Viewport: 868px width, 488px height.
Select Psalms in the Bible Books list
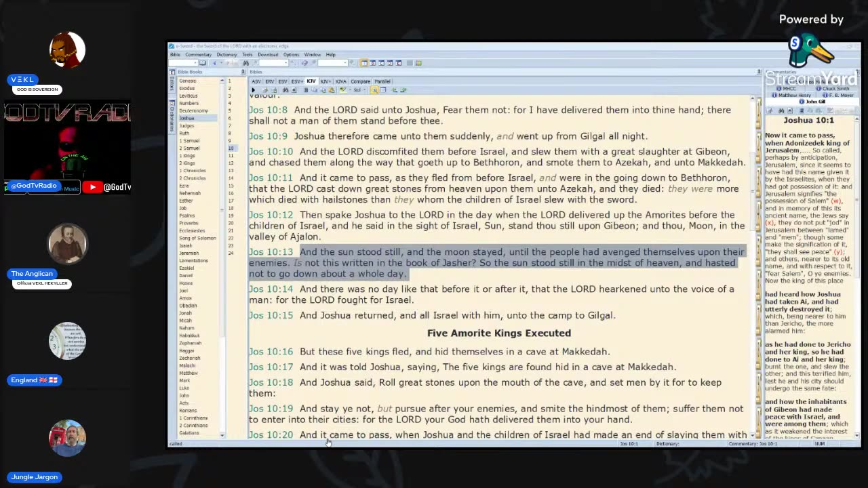click(x=186, y=216)
